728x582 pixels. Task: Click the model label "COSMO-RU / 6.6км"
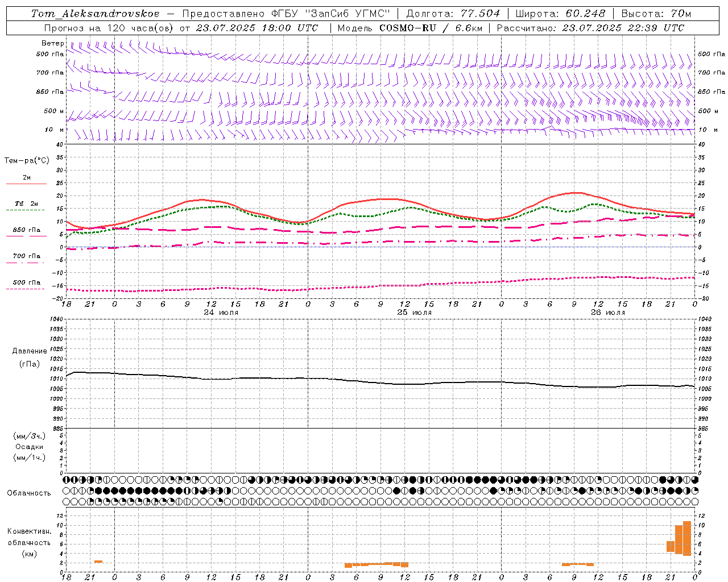coord(431,28)
